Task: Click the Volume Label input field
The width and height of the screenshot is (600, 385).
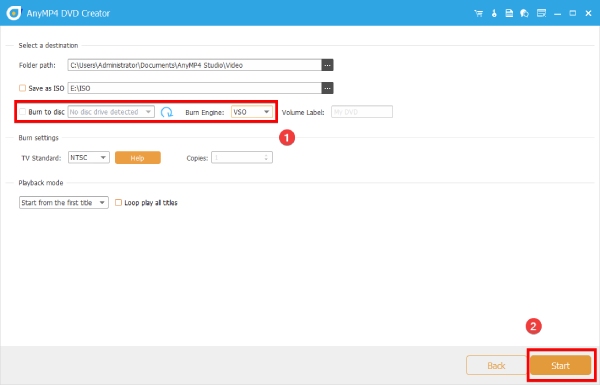Action: click(362, 112)
